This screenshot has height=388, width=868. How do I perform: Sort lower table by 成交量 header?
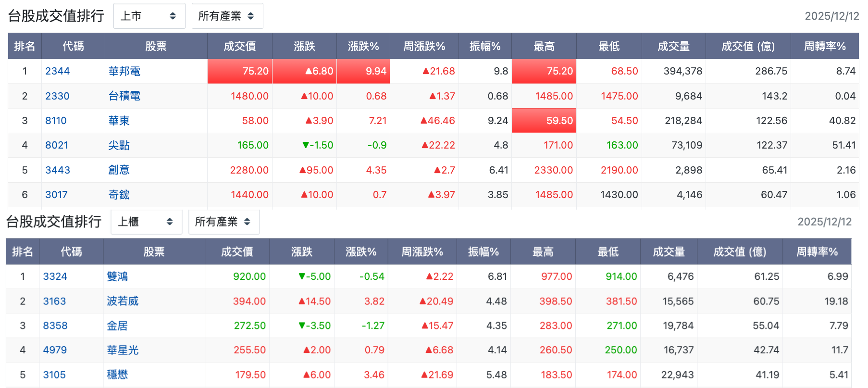coord(669,252)
